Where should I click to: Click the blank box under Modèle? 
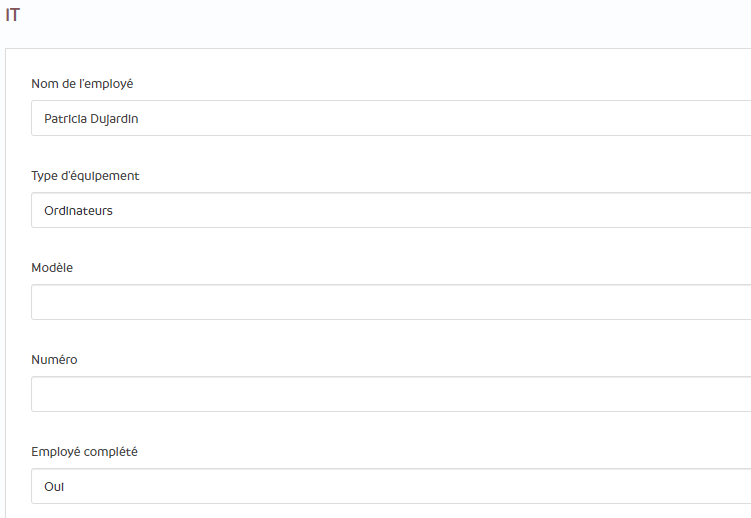[390, 302]
